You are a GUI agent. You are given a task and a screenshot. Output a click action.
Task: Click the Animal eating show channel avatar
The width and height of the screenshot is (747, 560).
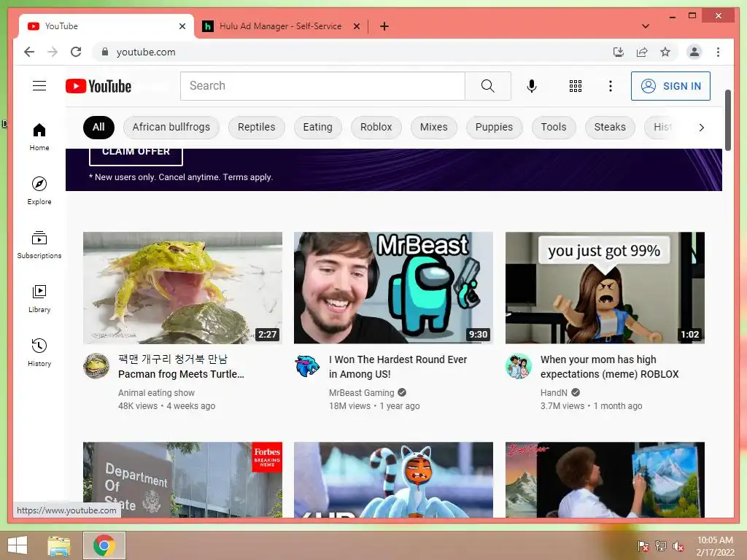[x=96, y=366]
